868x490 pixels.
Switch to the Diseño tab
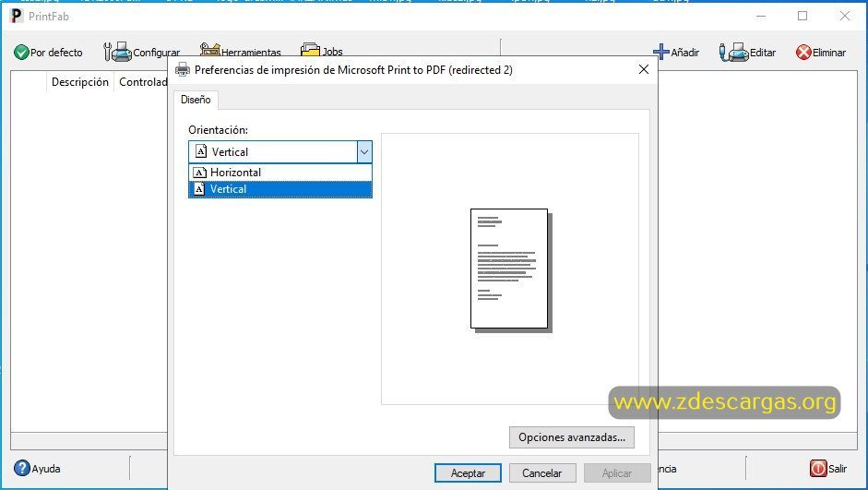(x=196, y=100)
